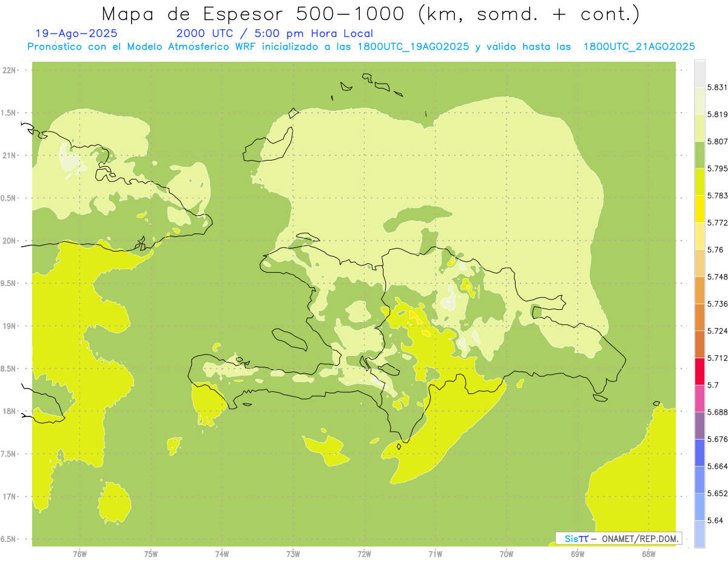Select the palest legend swatch between 5.819 and 5.831
Viewport: 728px width, 562px height.
699,100
